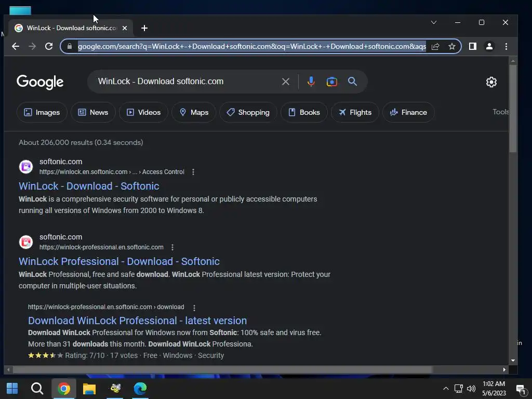Click the first softonic.com favicon
The height and width of the screenshot is (399, 532).
pos(26,167)
